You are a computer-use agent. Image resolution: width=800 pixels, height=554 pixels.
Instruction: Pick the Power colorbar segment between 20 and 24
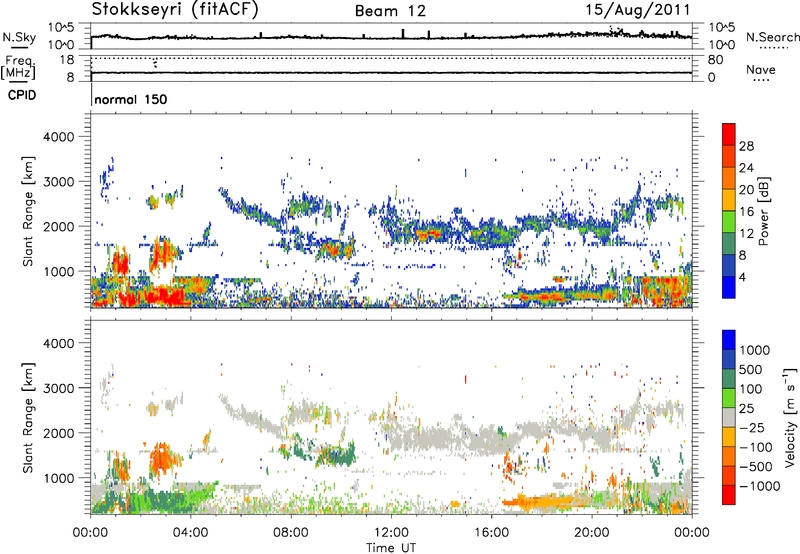coord(729,178)
